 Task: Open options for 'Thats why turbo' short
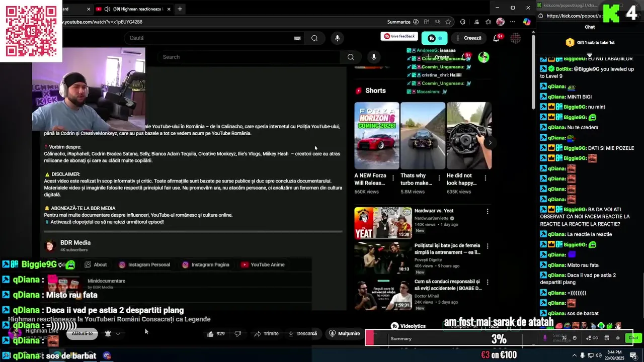tap(439, 178)
